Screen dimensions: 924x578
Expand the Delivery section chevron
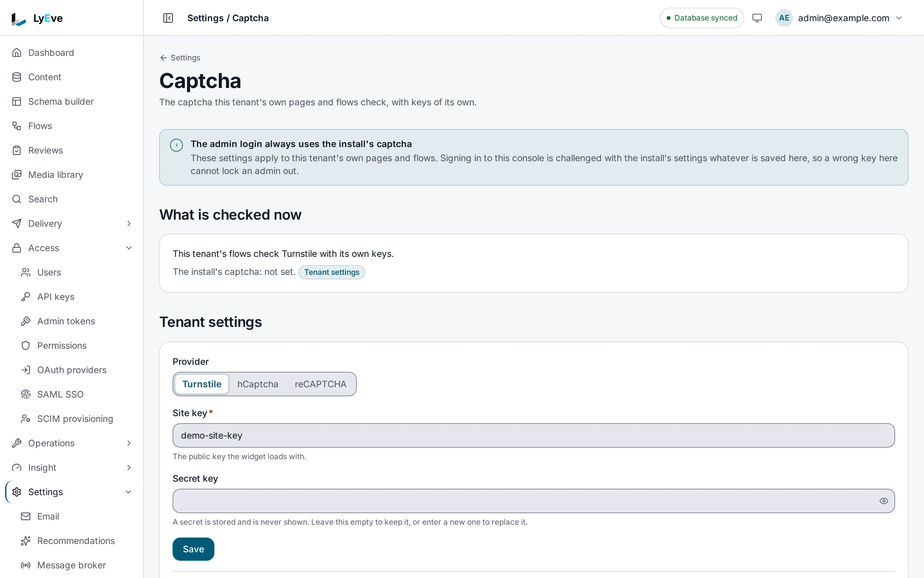129,223
